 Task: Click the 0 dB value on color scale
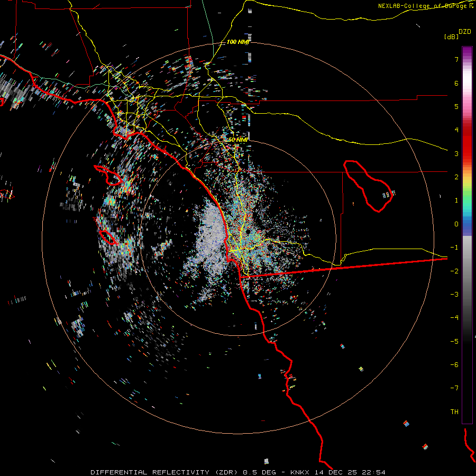456,224
